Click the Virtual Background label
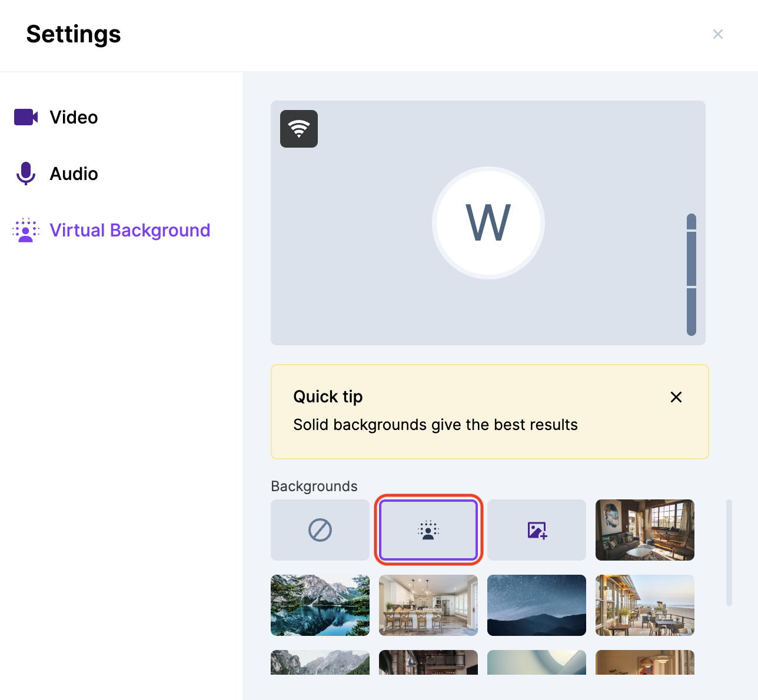 click(x=129, y=230)
